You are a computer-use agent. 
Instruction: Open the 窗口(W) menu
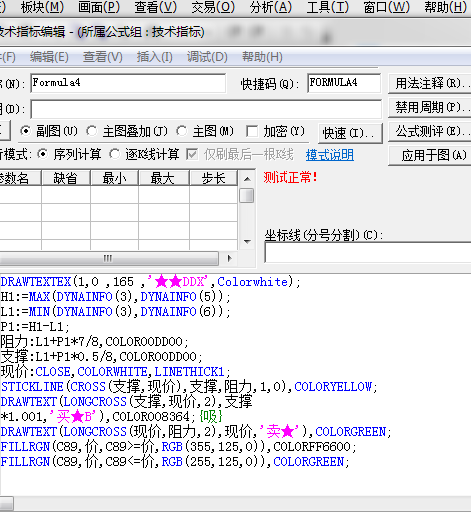(386, 7)
